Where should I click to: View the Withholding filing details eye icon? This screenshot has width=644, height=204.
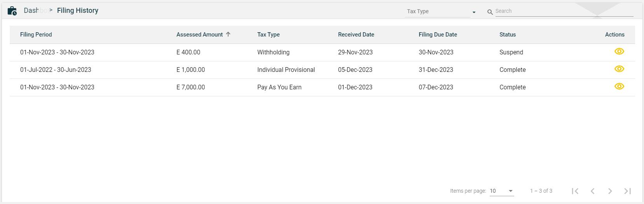tap(619, 51)
